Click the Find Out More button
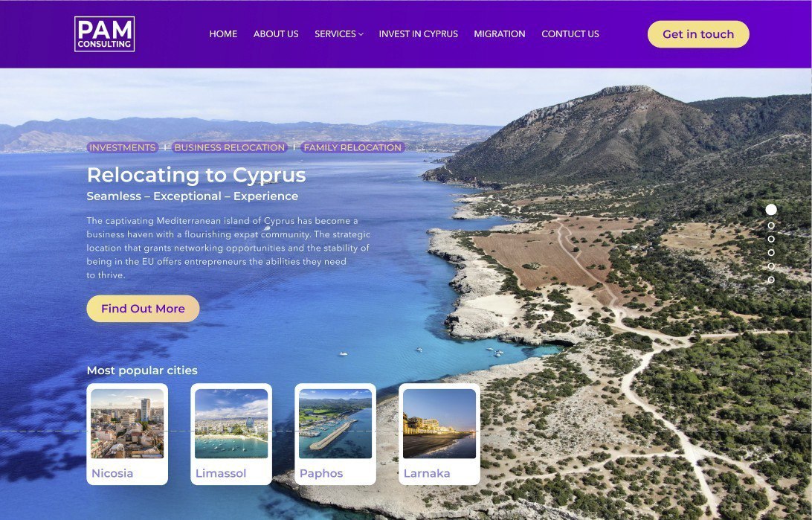The height and width of the screenshot is (520, 812). click(x=143, y=309)
